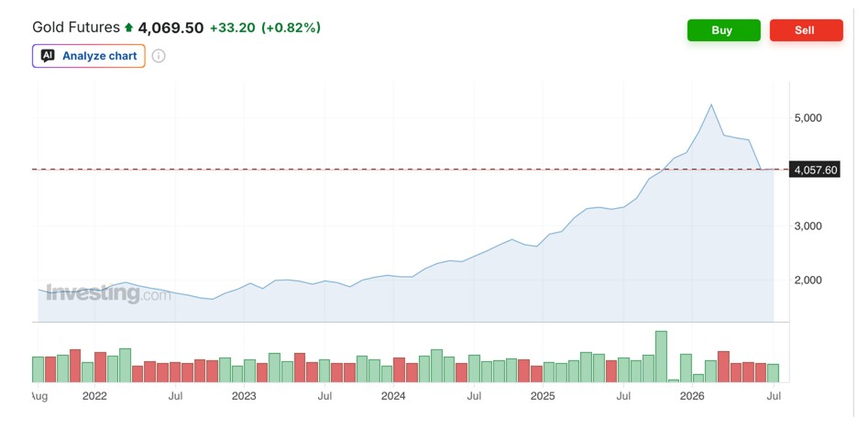The height and width of the screenshot is (429, 868).
Task: Click the 2,000 price axis label
Action: pyautogui.click(x=808, y=280)
